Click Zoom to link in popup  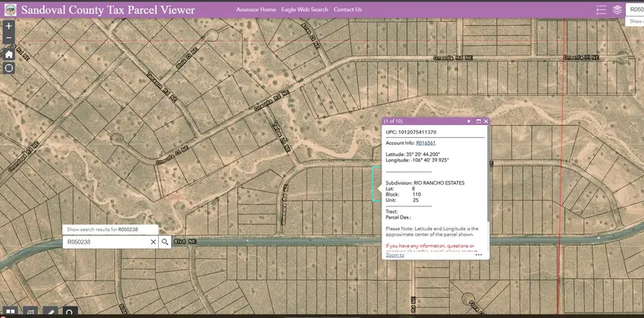pyautogui.click(x=395, y=255)
